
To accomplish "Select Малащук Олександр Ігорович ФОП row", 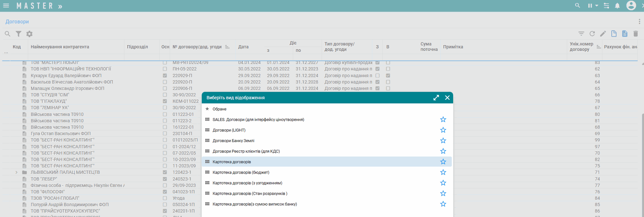I will (67, 88).
